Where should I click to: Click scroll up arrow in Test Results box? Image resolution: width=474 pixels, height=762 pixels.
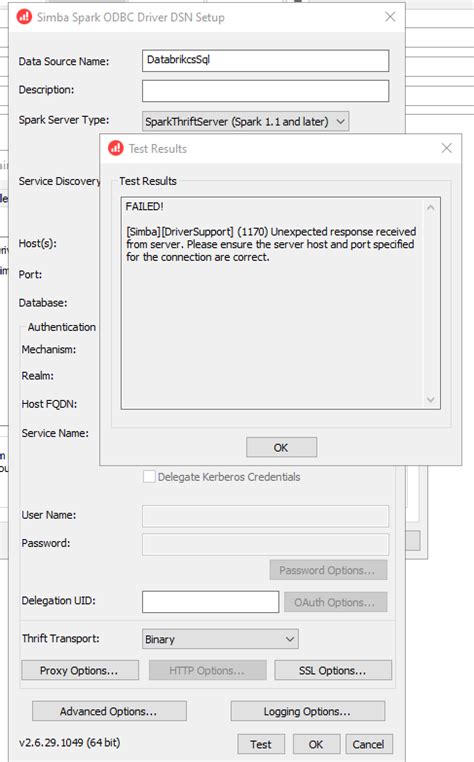point(430,208)
